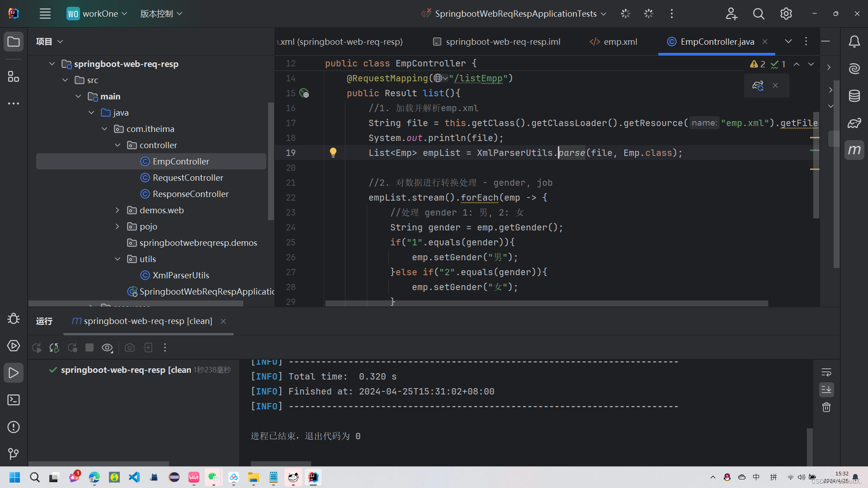Open the Terminal tool window icon
868x488 pixels.
pyautogui.click(x=14, y=400)
